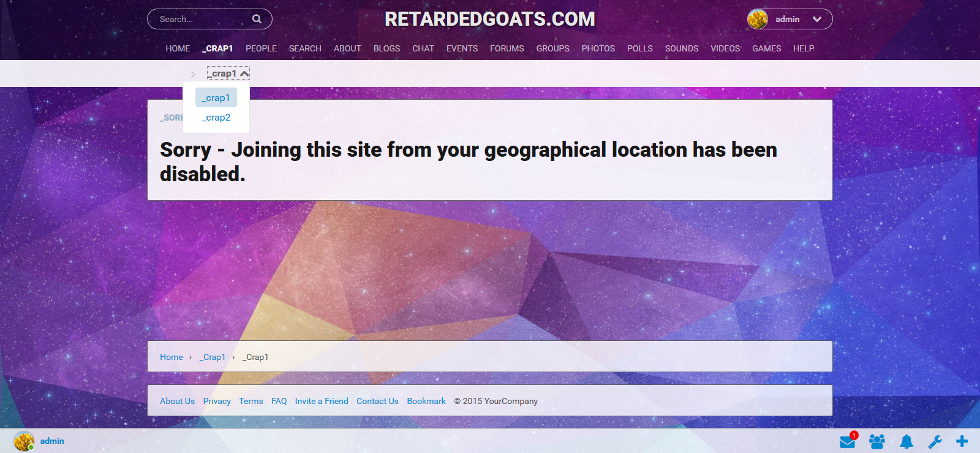
Task: Open the FORUMS navigation item
Action: [507, 48]
